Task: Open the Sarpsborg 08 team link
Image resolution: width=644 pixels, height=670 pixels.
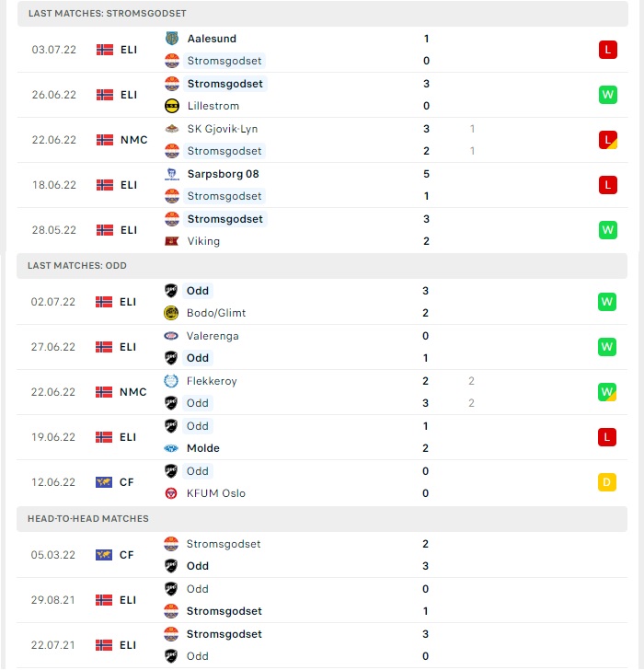Action: (x=223, y=174)
